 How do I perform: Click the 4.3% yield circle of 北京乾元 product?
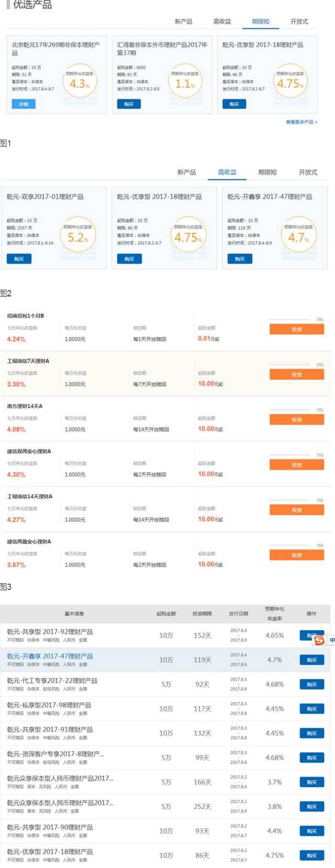coord(80,81)
